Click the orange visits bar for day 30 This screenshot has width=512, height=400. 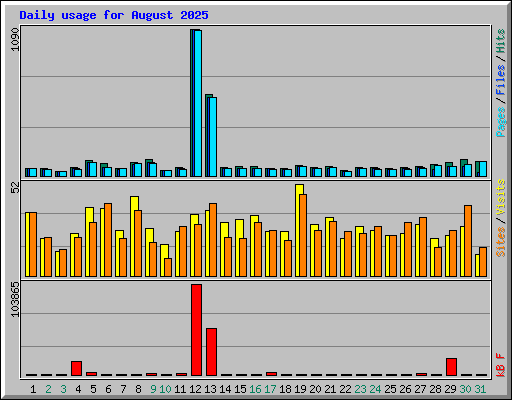[468, 241]
